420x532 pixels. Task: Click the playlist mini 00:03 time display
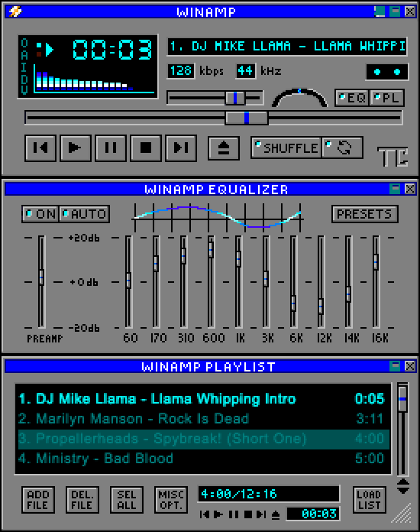313,514
